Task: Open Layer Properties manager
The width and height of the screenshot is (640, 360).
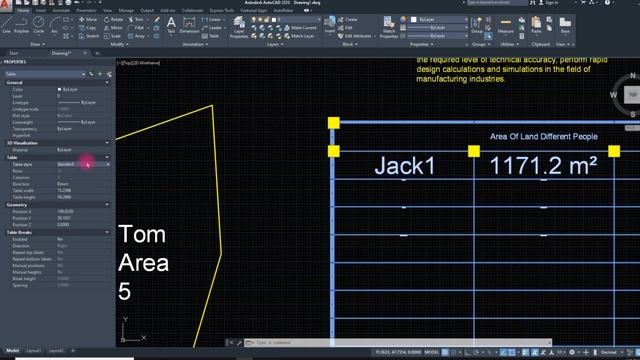Action: click(239, 27)
